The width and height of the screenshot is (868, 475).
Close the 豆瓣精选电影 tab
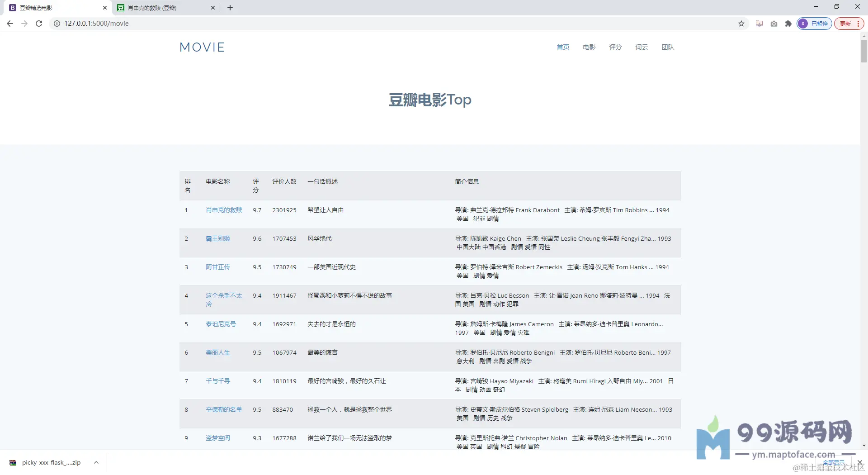pos(105,8)
